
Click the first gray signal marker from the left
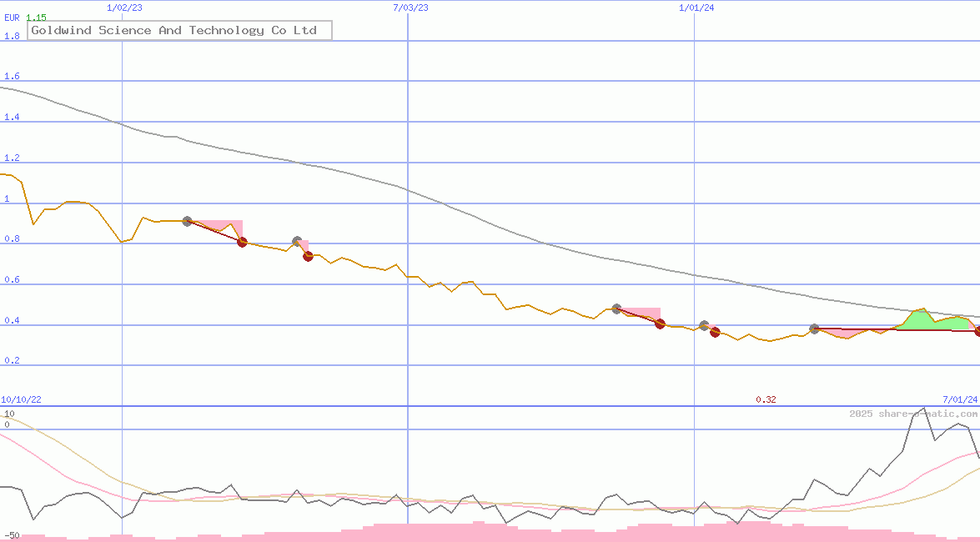point(187,221)
